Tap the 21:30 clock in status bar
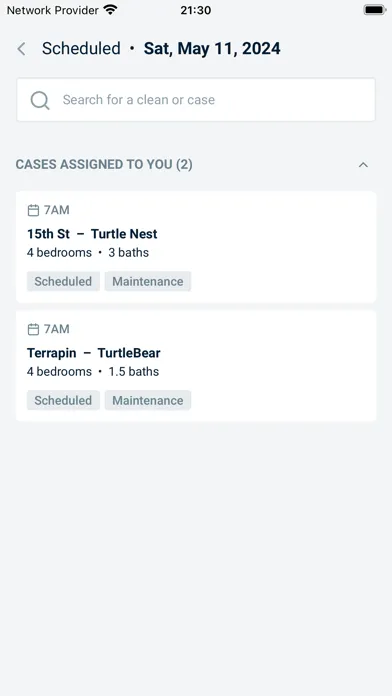 tap(196, 10)
